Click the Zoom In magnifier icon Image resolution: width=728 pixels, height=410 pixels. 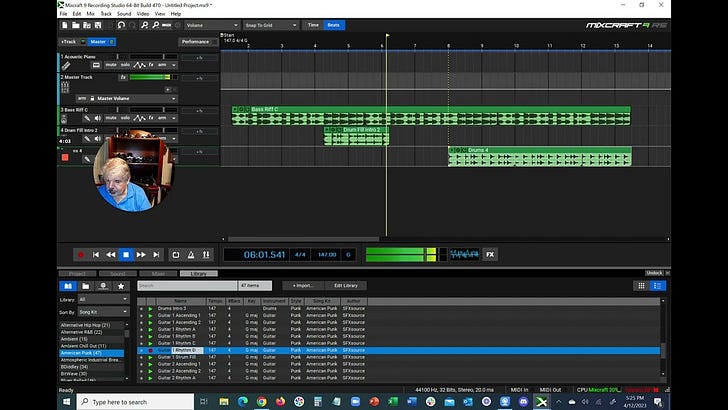[x=144, y=25]
